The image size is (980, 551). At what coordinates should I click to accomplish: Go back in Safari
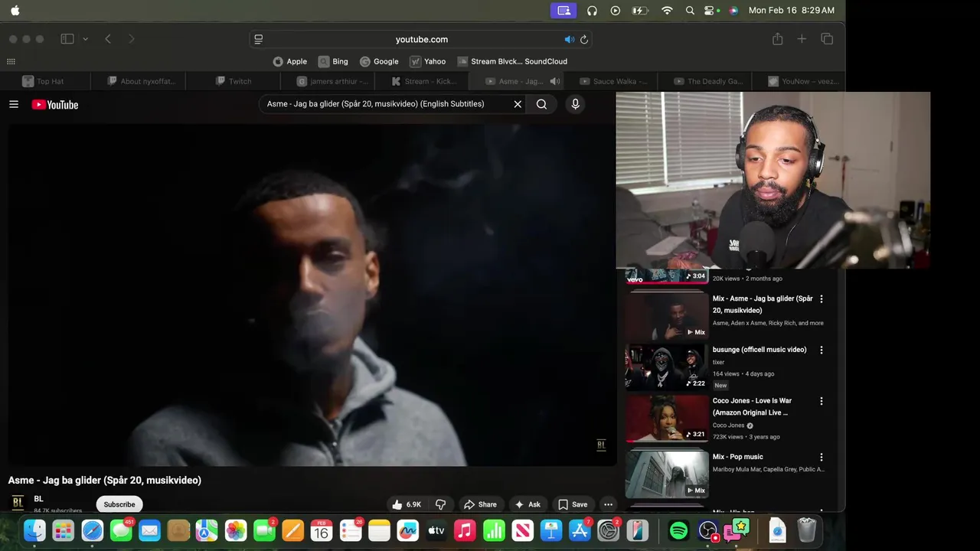point(108,39)
